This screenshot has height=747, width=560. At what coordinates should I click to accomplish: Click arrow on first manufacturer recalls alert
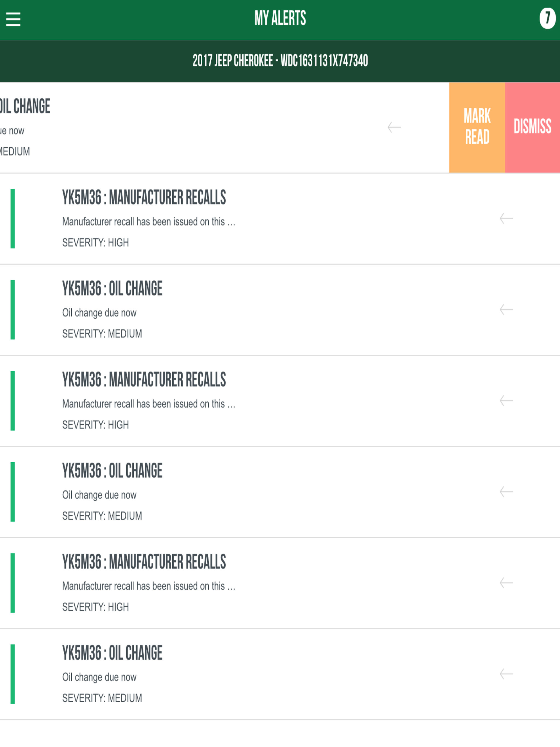506,218
